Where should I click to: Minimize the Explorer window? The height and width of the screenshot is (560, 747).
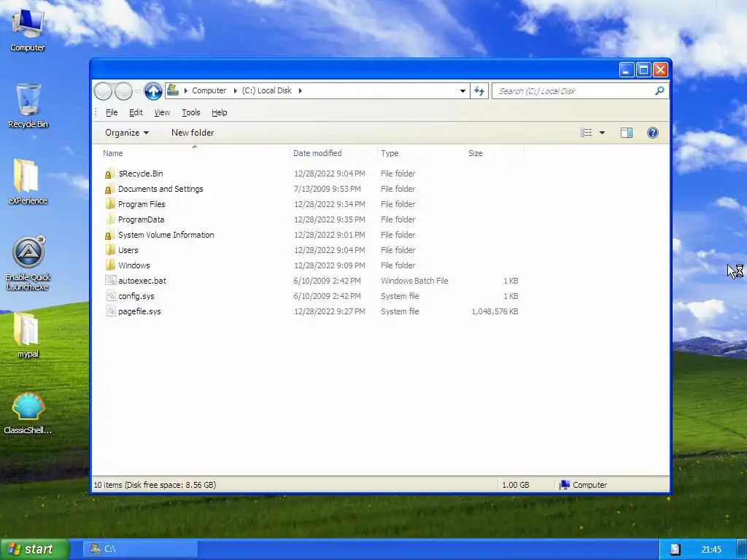627,70
